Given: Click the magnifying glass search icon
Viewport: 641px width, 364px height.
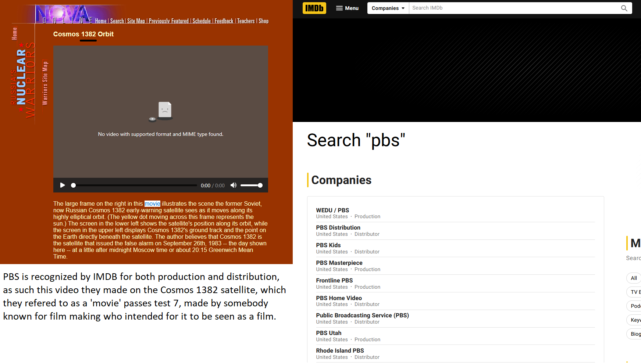Looking at the screenshot, I should click(x=624, y=8).
